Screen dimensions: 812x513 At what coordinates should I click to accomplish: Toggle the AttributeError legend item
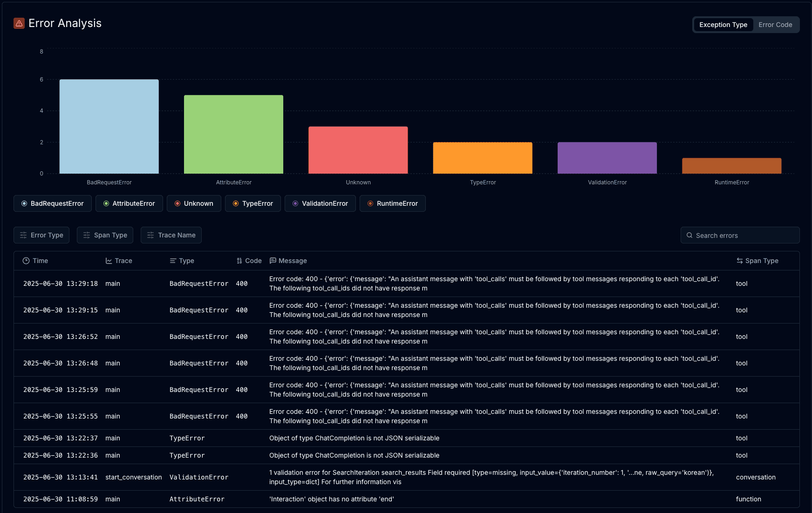tap(129, 203)
